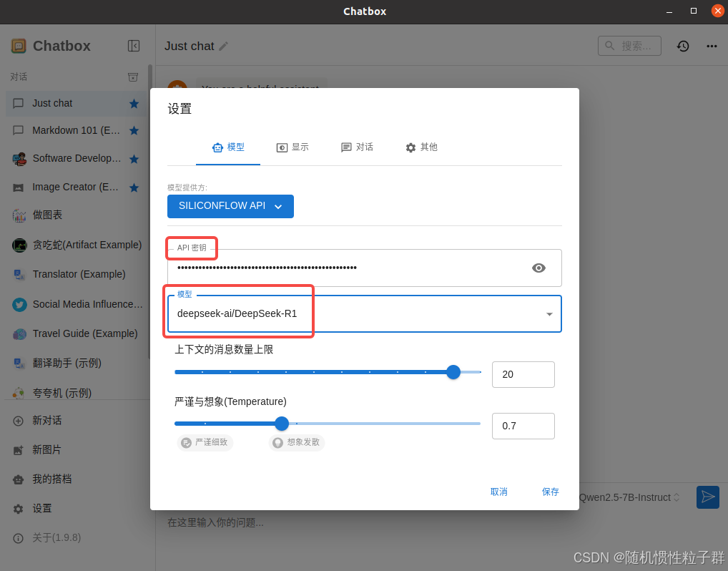Select the 严谨细致 temperature preset chip
This screenshot has width=728, height=571.
(x=205, y=442)
